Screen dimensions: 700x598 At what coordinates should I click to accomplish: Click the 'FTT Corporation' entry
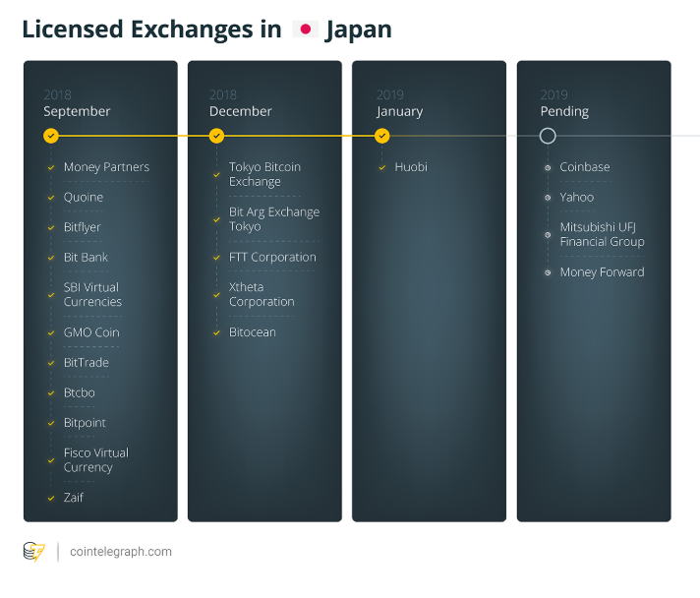click(x=272, y=258)
